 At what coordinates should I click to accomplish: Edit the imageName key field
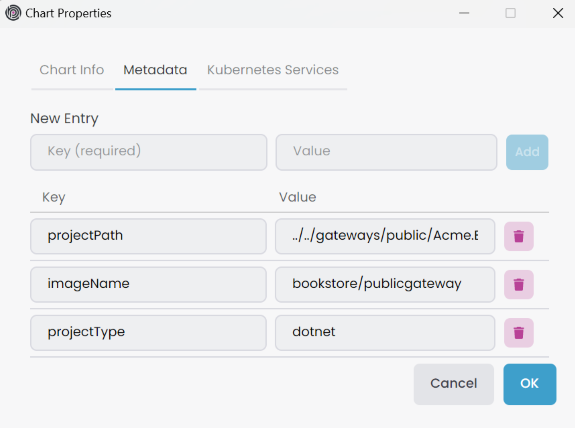(x=149, y=285)
